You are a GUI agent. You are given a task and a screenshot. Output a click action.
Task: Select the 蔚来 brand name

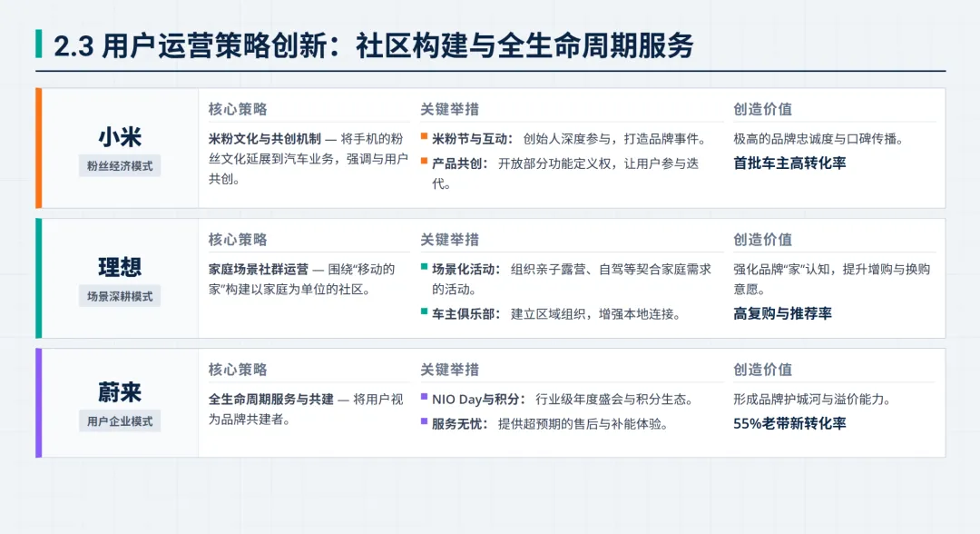120,392
